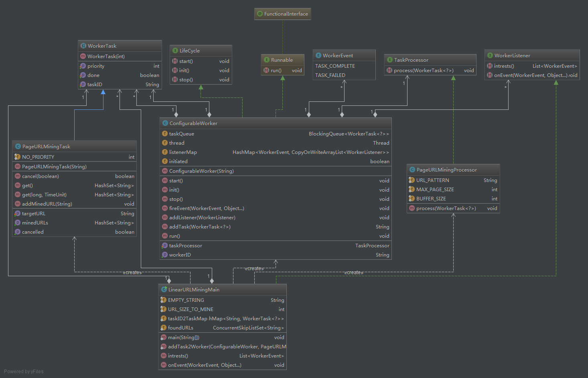Click the TaskProcessor interface icon
The height and width of the screenshot is (378, 588).
point(390,60)
